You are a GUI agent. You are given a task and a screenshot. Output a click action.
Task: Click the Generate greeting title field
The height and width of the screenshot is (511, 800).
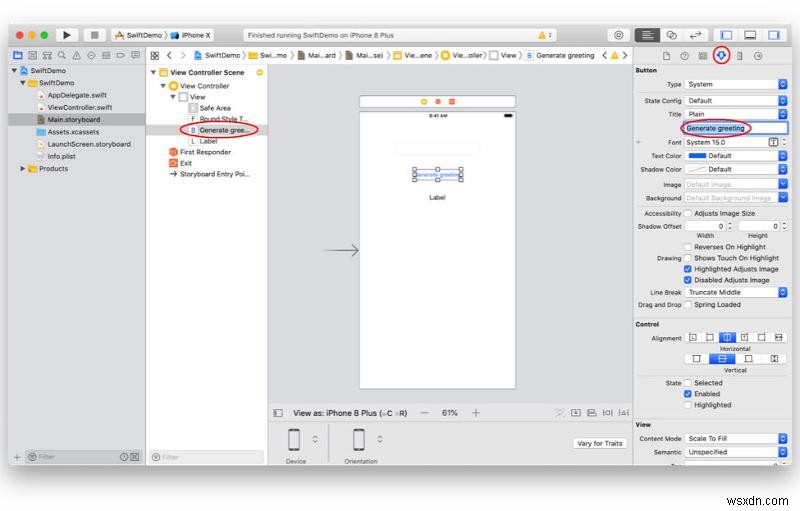click(736, 128)
